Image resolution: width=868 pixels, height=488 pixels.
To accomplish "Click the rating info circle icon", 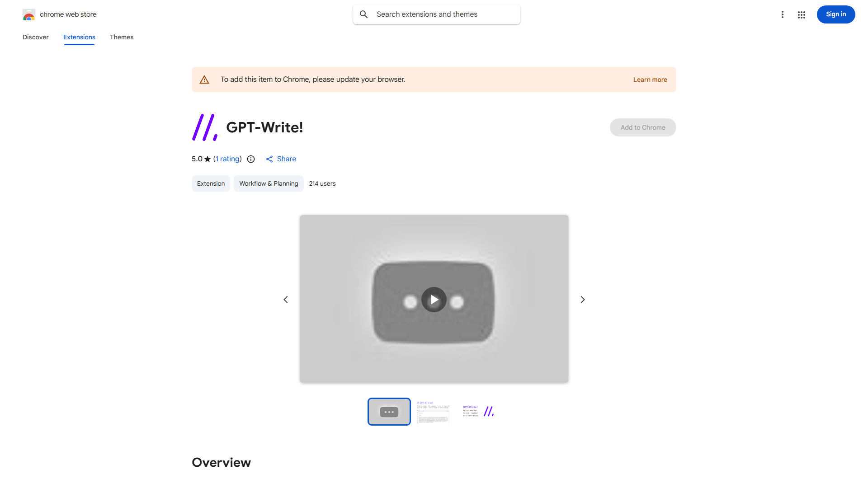I will click(x=251, y=159).
